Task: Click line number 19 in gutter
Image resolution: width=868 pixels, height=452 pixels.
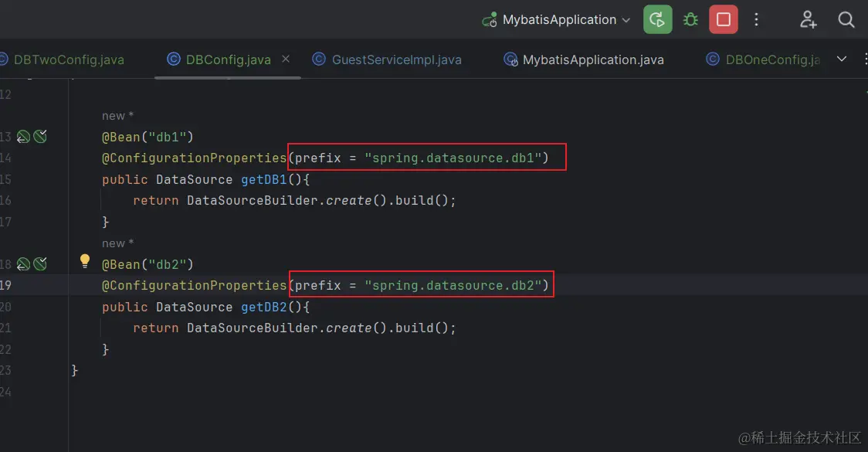Action: [x=5, y=285]
